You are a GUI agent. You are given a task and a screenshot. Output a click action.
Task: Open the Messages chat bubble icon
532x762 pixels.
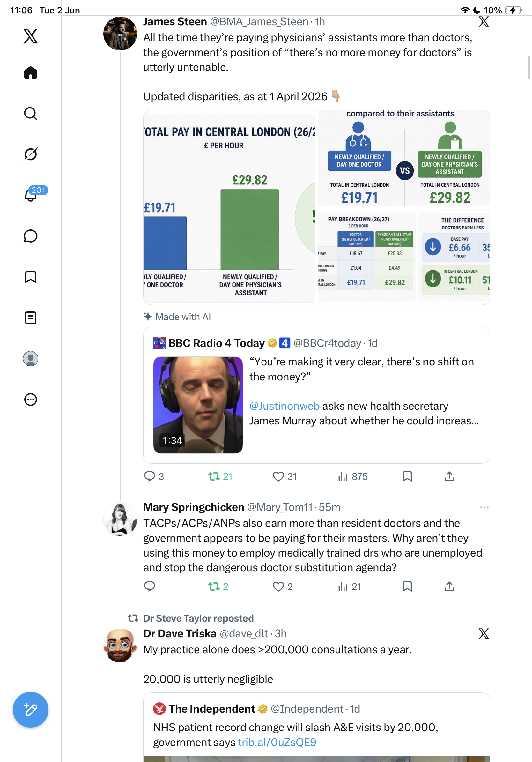(31, 236)
